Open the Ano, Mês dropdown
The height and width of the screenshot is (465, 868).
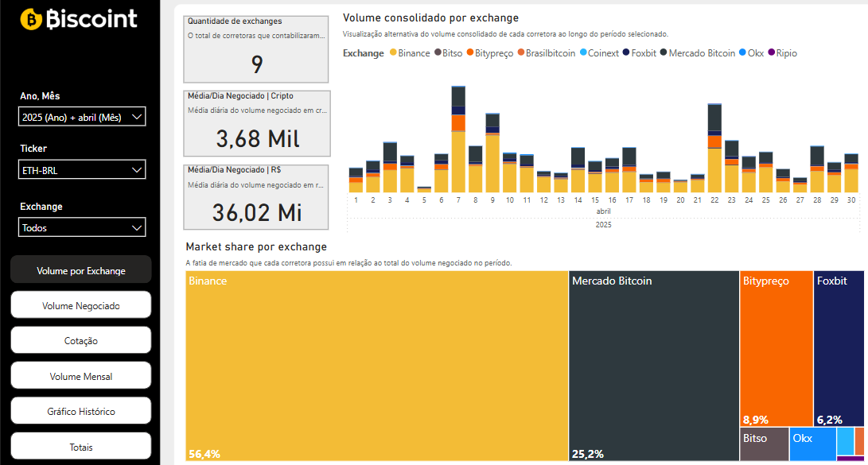click(x=82, y=117)
